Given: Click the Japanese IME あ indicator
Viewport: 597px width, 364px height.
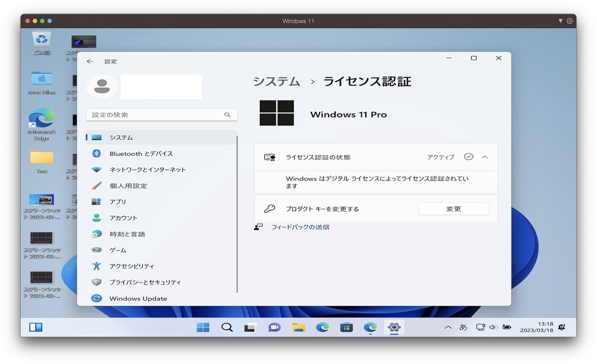Looking at the screenshot, I should click(463, 327).
